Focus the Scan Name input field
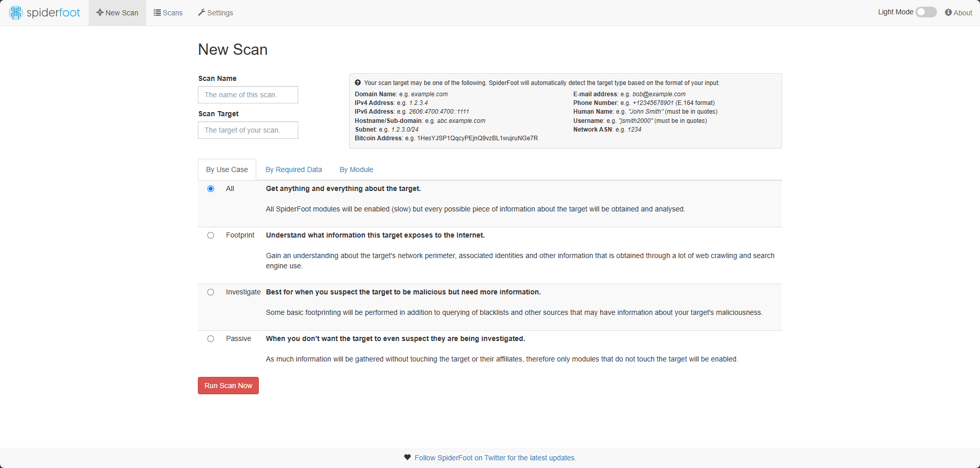The width and height of the screenshot is (980, 468). (x=248, y=95)
